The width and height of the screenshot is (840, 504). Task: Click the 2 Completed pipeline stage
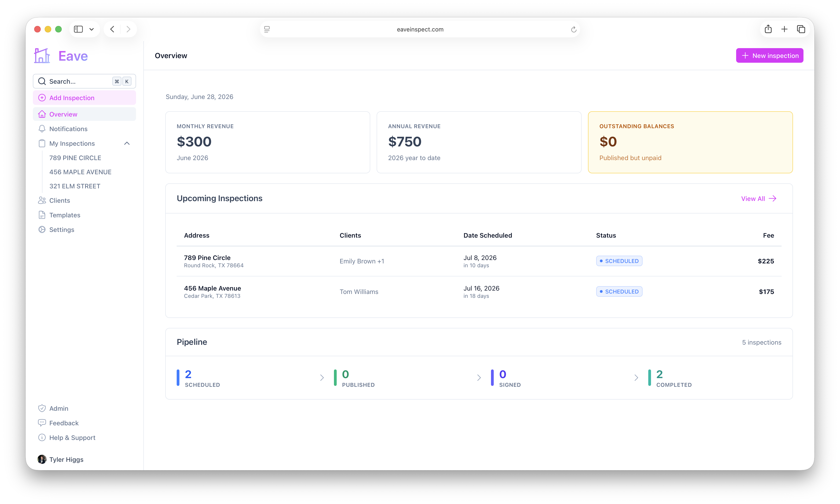pyautogui.click(x=670, y=378)
